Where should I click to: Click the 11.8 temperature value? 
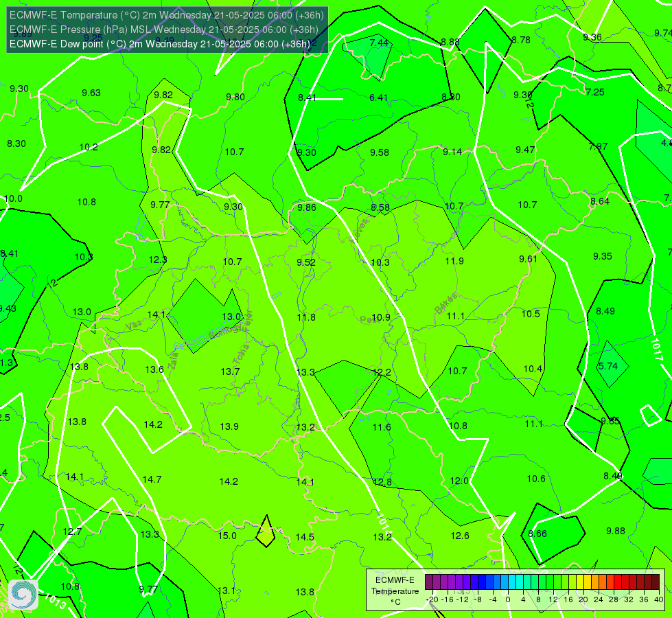coord(306,317)
